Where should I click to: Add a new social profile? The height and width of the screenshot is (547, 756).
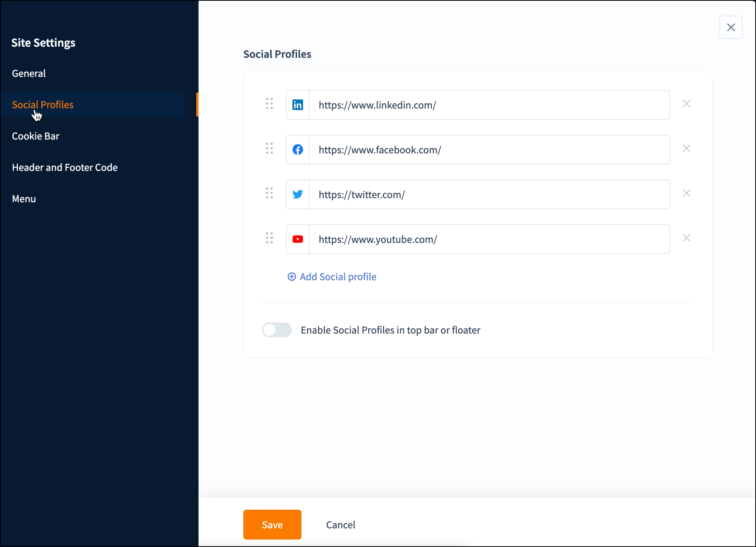[332, 277]
